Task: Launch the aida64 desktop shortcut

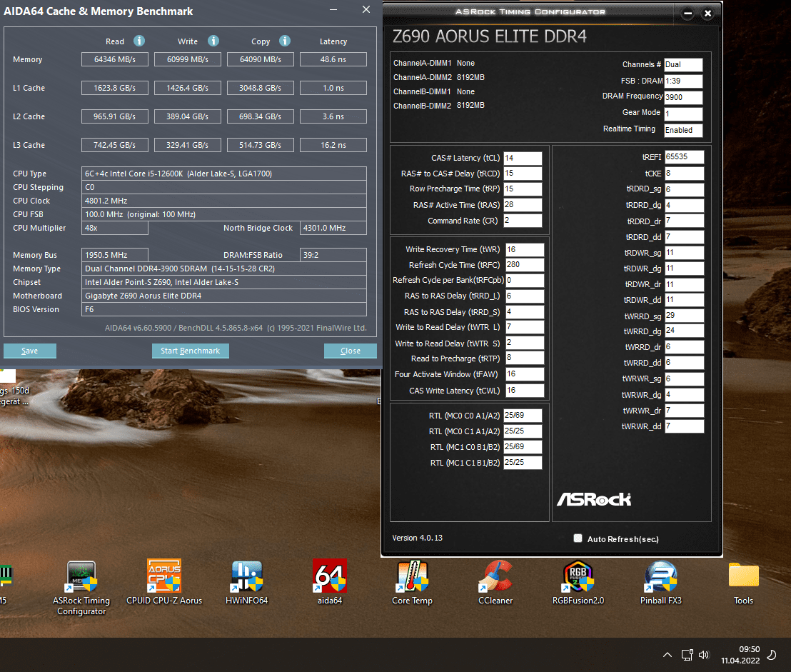Action: point(329,582)
